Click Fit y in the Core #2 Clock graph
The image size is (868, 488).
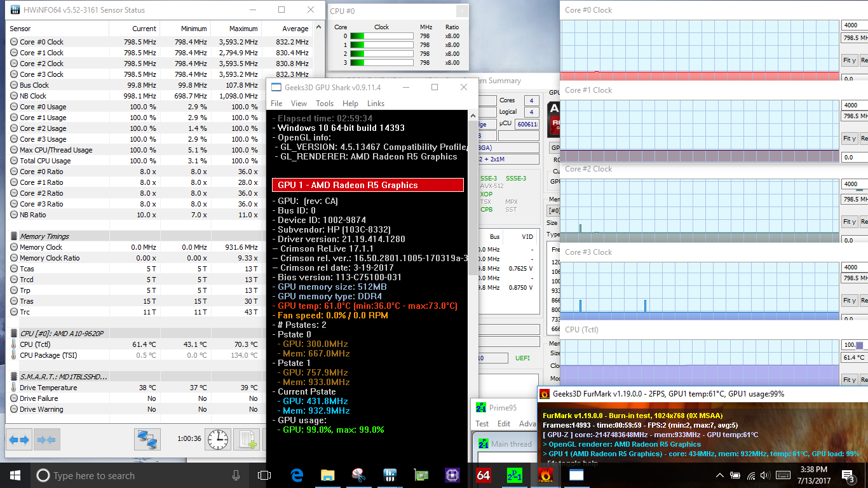coord(849,222)
